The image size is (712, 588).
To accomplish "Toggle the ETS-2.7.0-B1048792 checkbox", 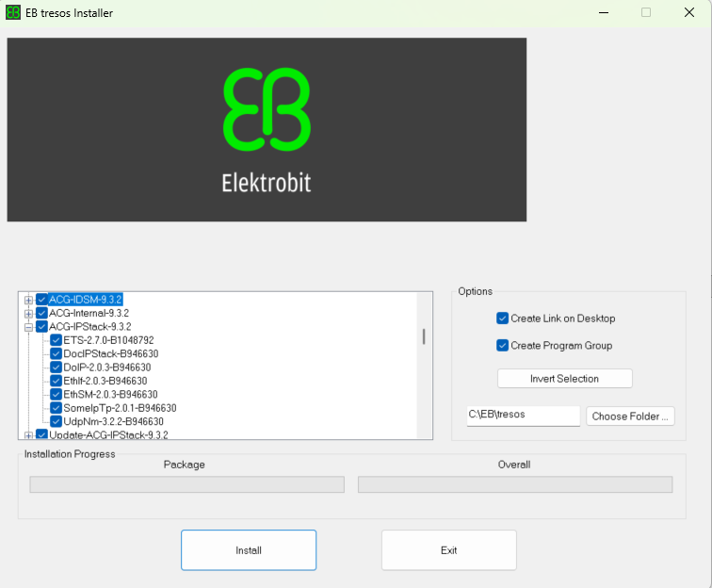I will pos(56,340).
